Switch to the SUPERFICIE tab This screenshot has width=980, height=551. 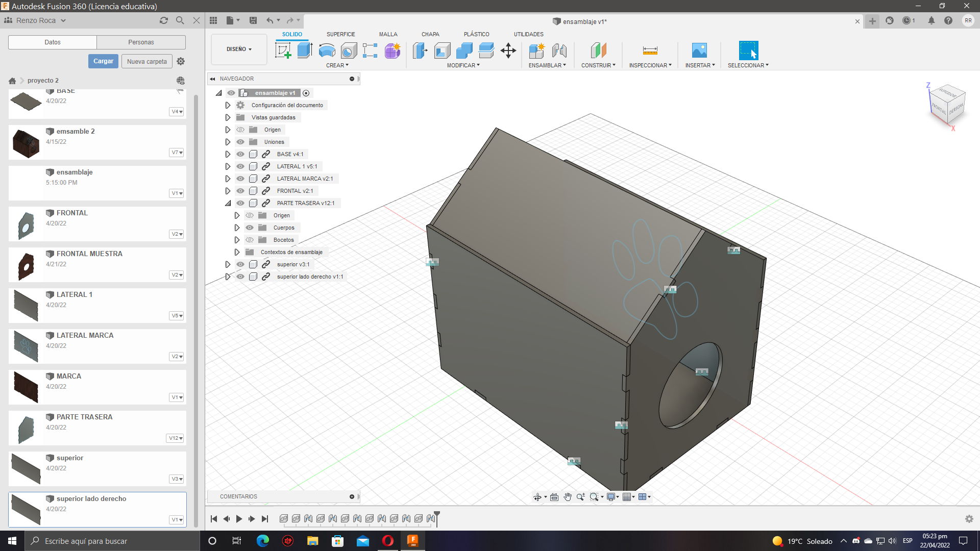coord(340,34)
